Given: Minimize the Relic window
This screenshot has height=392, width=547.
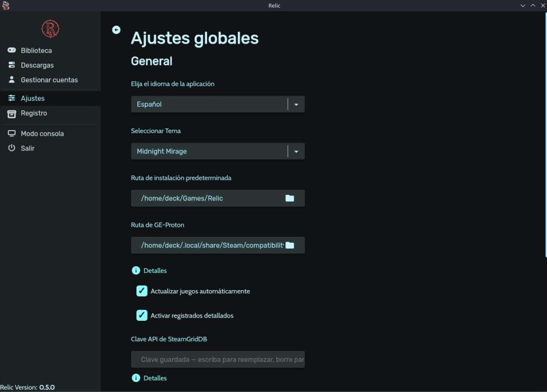Looking at the screenshot, I should 522,6.
